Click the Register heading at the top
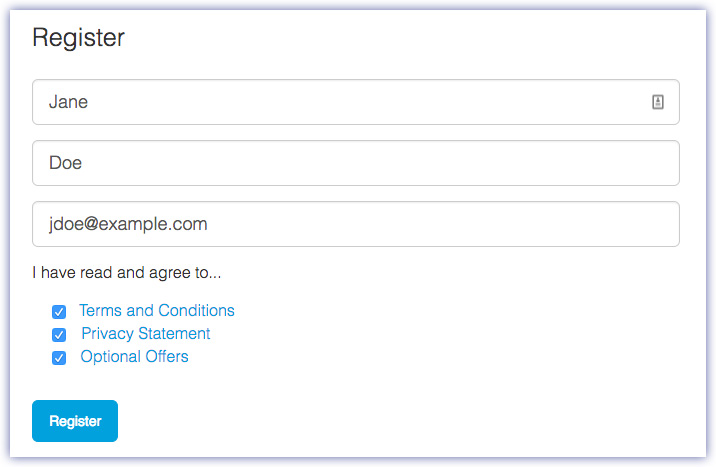Screen dimensions: 716x467 78,38
